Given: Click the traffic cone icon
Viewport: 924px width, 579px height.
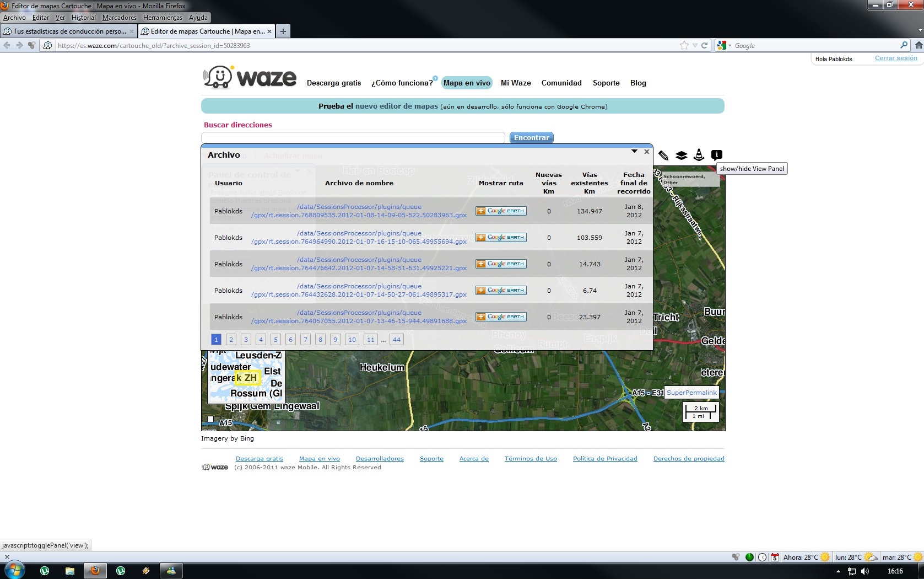Looking at the screenshot, I should point(699,155).
